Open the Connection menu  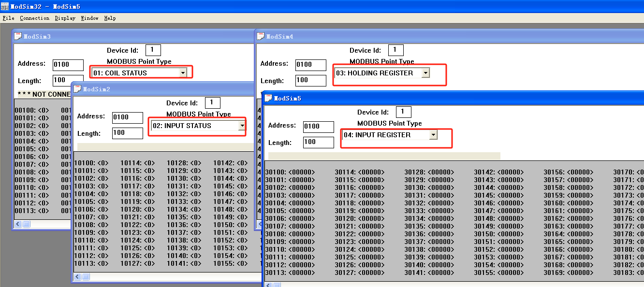pyautogui.click(x=34, y=18)
